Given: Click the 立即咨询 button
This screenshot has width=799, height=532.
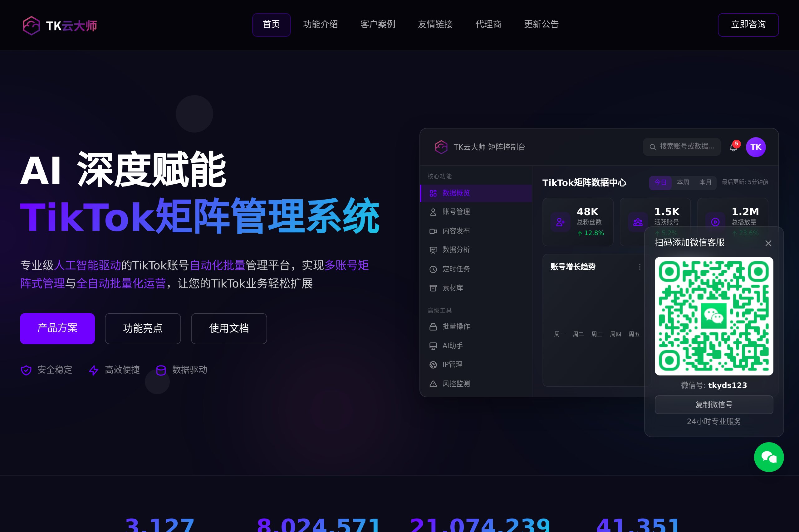Looking at the screenshot, I should pos(748,24).
